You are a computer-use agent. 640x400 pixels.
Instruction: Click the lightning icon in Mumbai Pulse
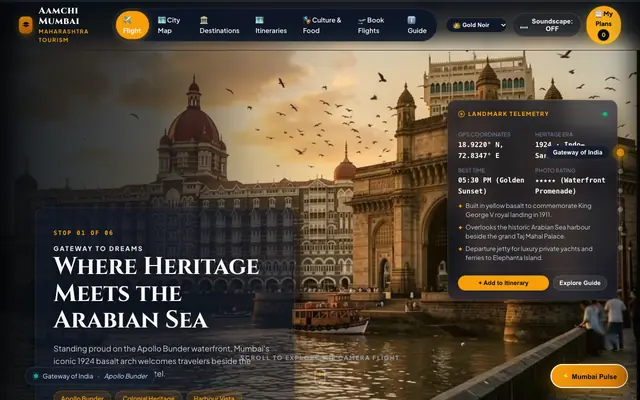[566, 376]
